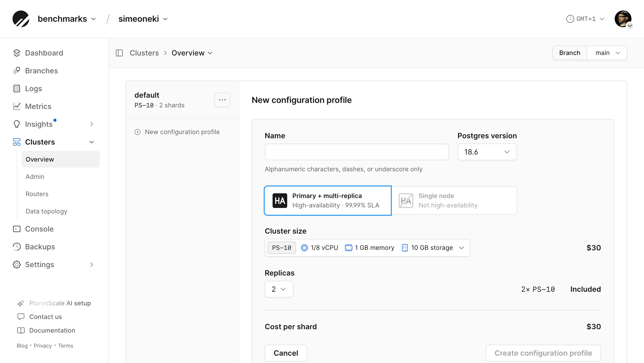This screenshot has height=363, width=644.
Task: Click the PS-10 size badge
Action: (282, 248)
